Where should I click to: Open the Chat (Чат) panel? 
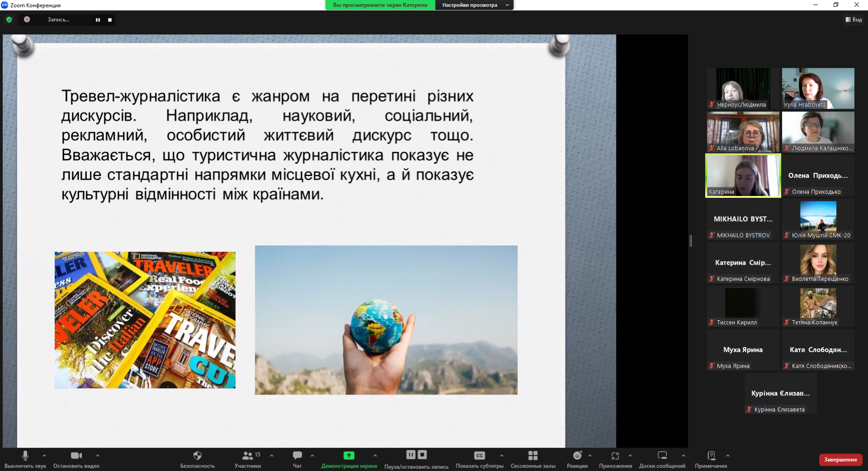point(297,456)
